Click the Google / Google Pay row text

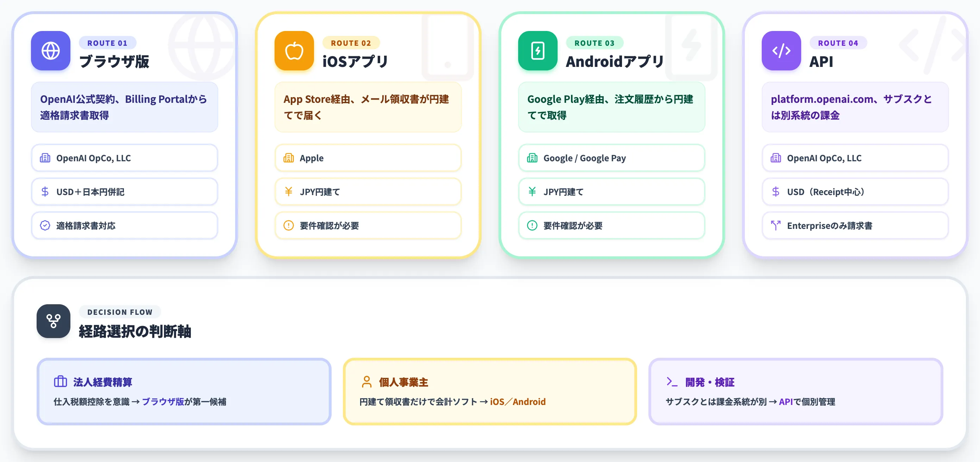(584, 158)
